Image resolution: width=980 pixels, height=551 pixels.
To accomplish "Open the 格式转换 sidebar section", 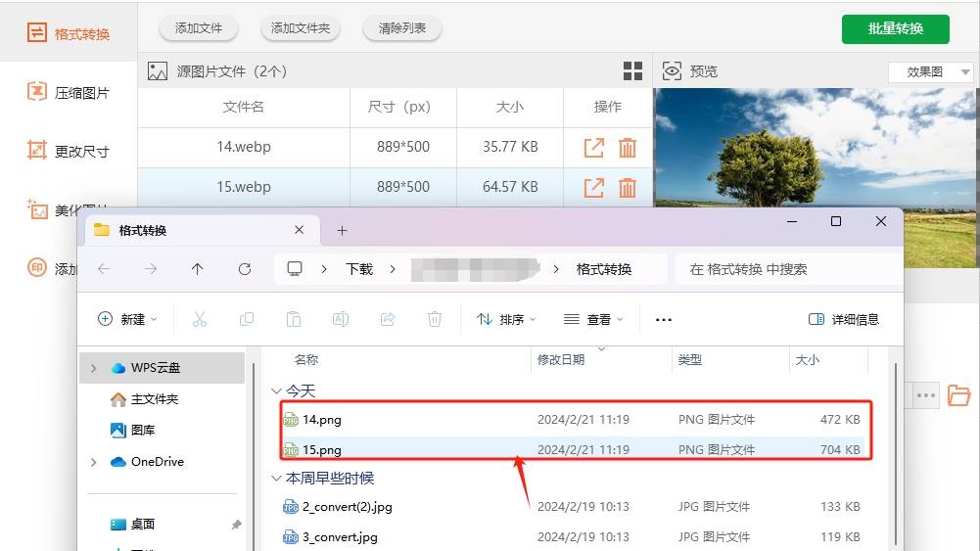I will coord(69,33).
